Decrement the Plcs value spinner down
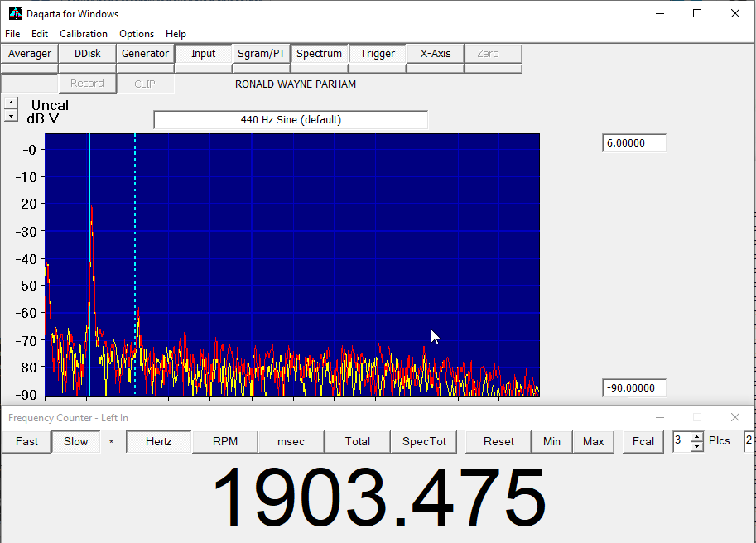This screenshot has width=756, height=543. click(696, 446)
